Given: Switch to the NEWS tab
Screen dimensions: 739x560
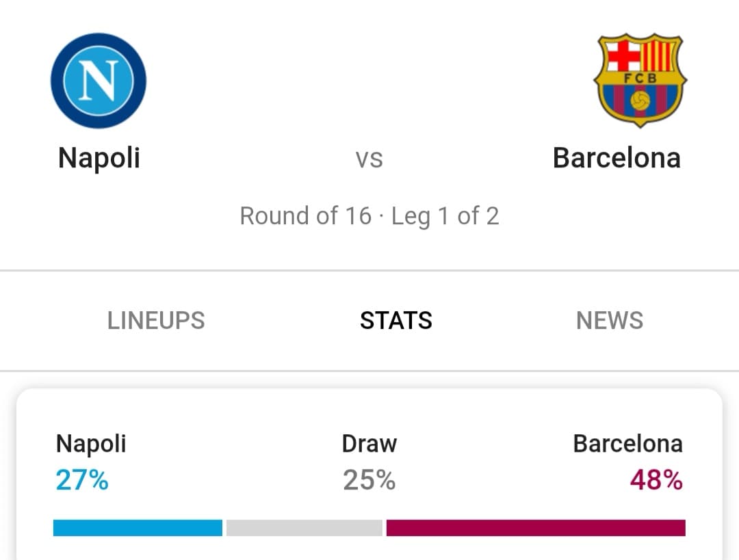Looking at the screenshot, I should (610, 321).
